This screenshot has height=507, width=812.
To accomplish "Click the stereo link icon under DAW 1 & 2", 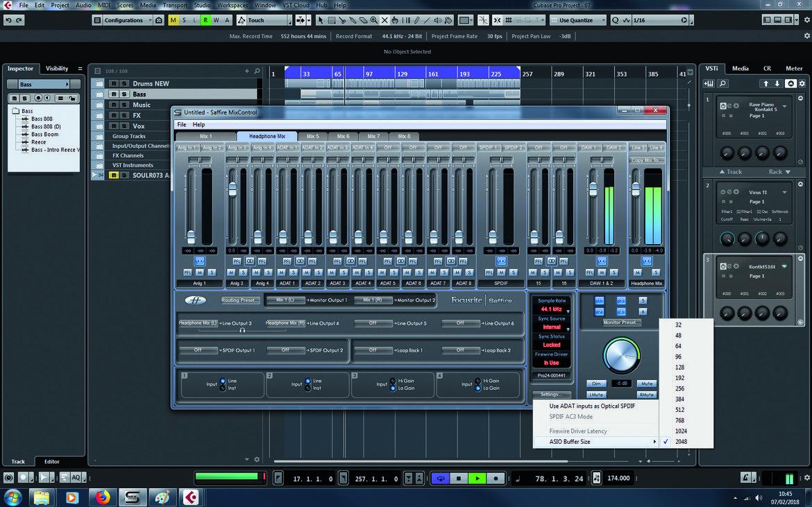I will pyautogui.click(x=602, y=261).
